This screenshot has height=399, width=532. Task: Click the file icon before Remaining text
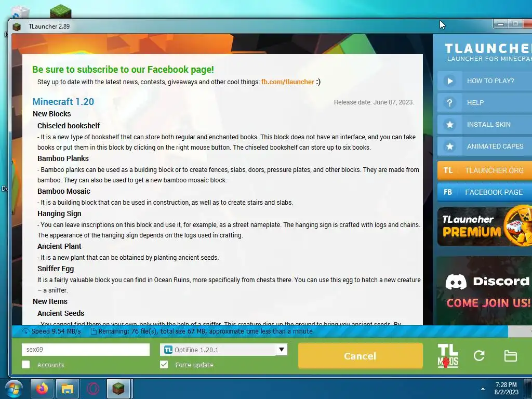(x=94, y=331)
